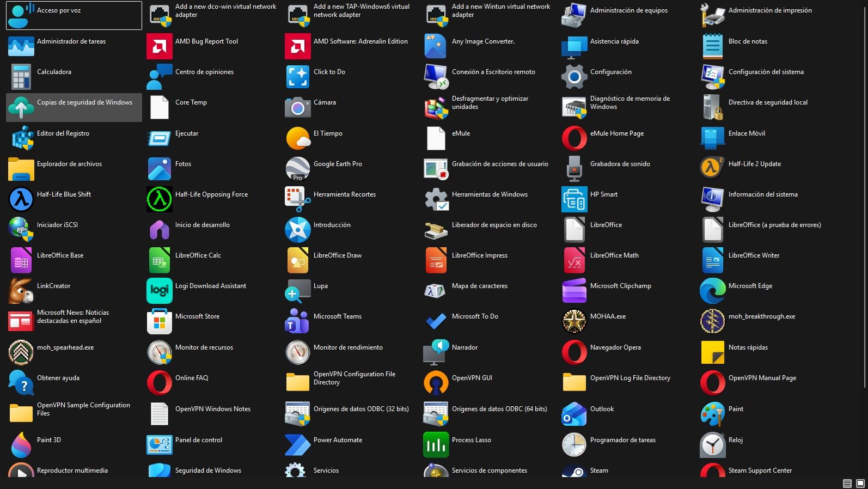Image resolution: width=868 pixels, height=489 pixels.
Task: Click the 'eMule Home Page' label
Action: 617,133
